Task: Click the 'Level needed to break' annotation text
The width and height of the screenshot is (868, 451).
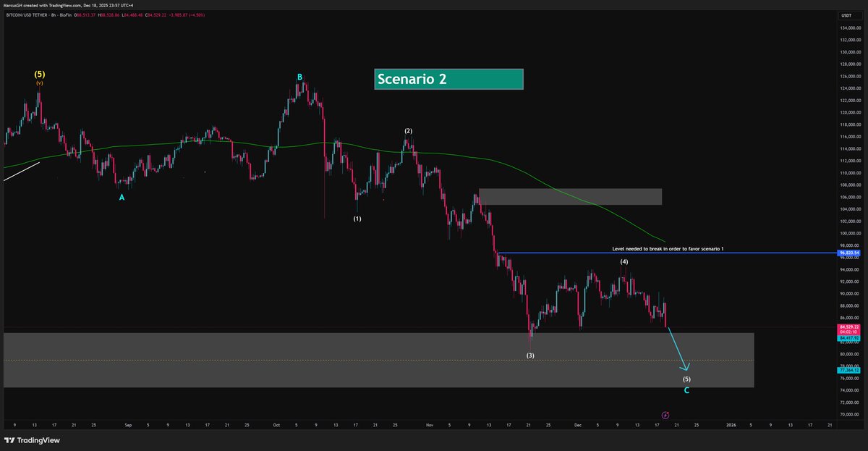Action: point(668,248)
